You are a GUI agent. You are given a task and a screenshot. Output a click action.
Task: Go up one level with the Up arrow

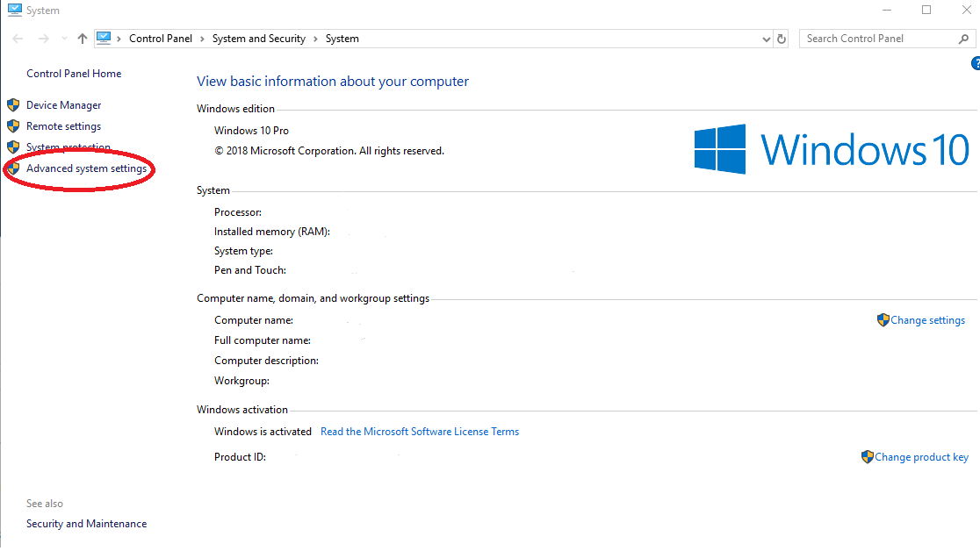coord(82,39)
